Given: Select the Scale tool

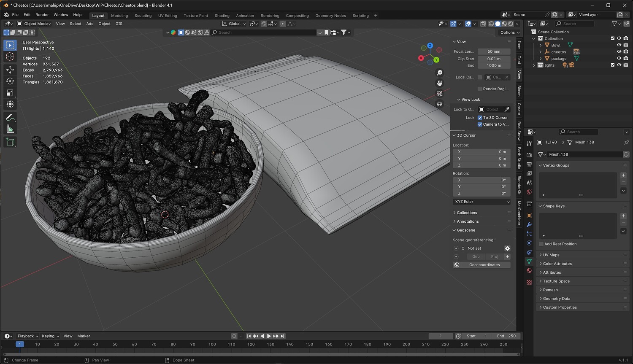Looking at the screenshot, I should click(x=10, y=93).
